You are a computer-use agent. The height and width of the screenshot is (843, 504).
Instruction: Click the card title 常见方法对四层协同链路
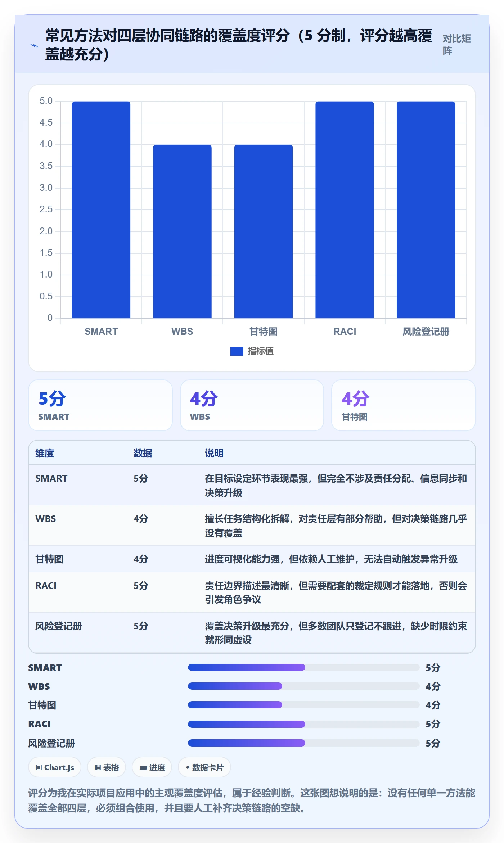point(239,45)
